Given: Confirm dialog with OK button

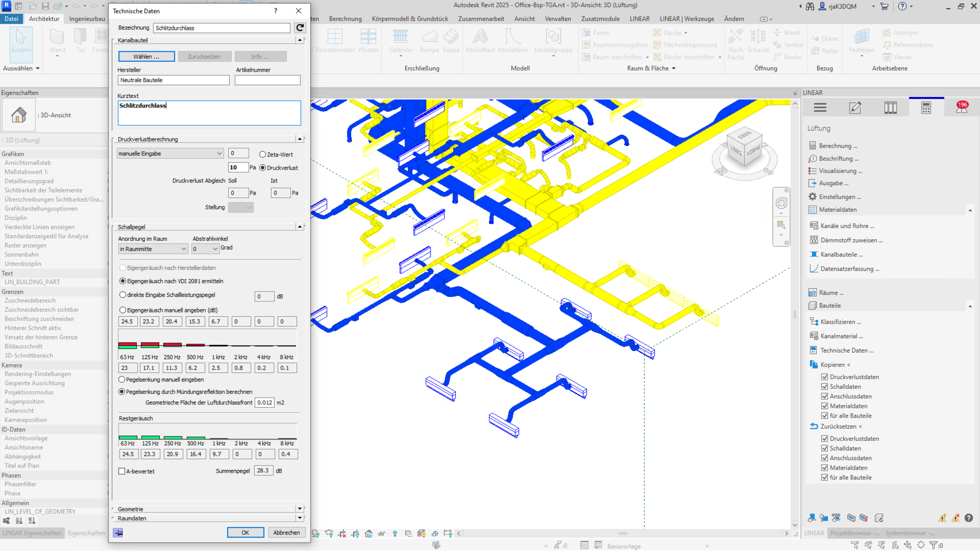Looking at the screenshot, I should [245, 533].
